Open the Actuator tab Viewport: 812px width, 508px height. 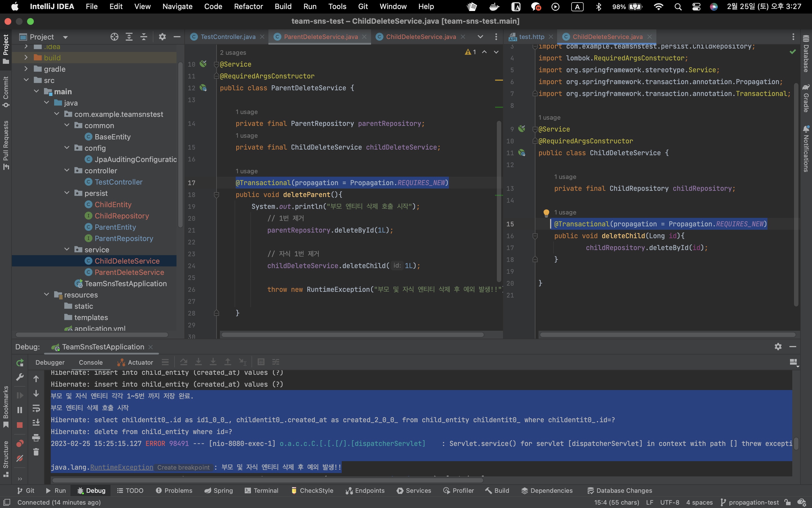coord(135,362)
